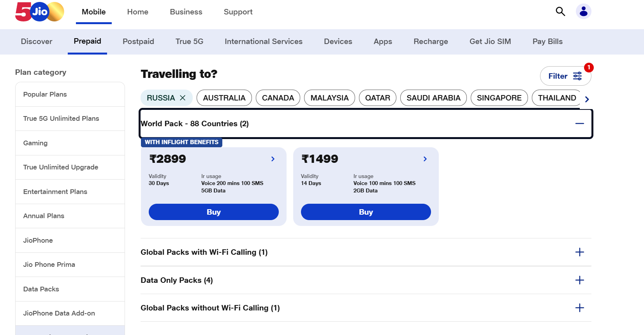Click the Jio 5G logo
Screen dimensions: 644x335
[39, 12]
